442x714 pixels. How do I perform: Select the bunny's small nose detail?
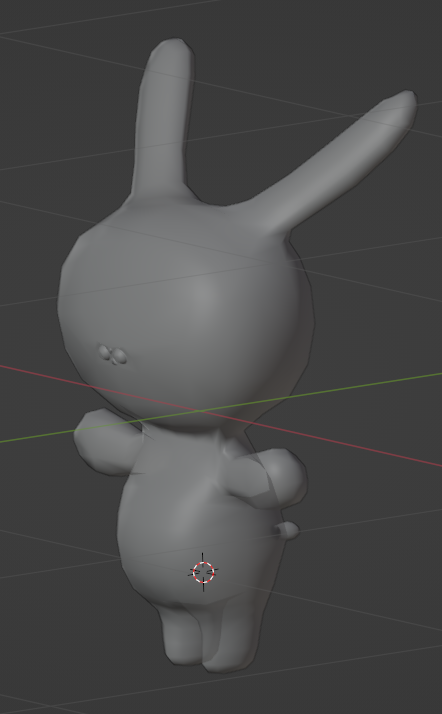[112, 355]
